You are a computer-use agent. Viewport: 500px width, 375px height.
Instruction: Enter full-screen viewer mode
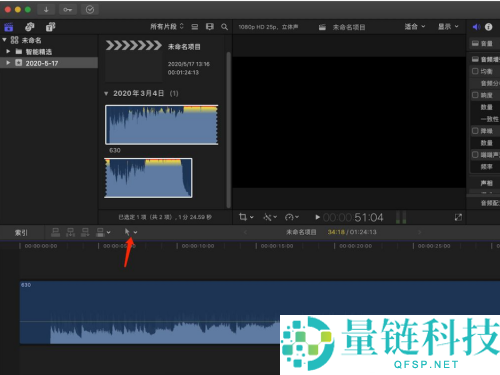pyautogui.click(x=458, y=217)
